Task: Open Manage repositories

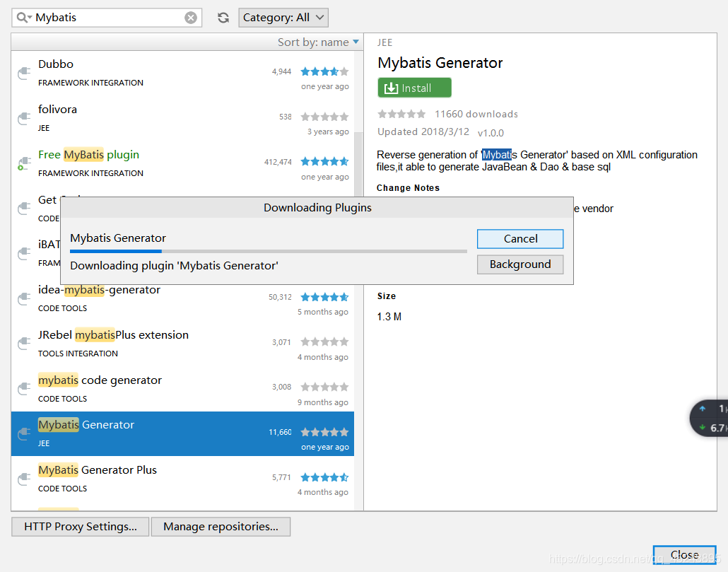Action: point(221,527)
